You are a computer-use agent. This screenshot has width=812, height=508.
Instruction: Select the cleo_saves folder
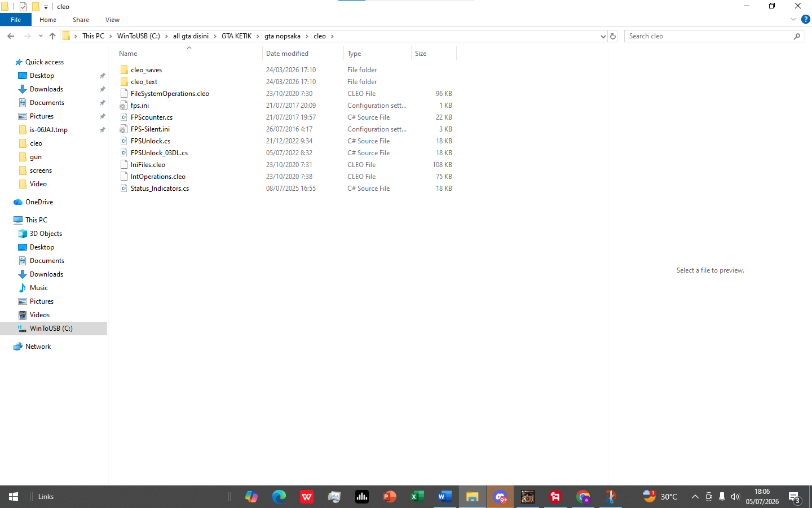point(146,70)
